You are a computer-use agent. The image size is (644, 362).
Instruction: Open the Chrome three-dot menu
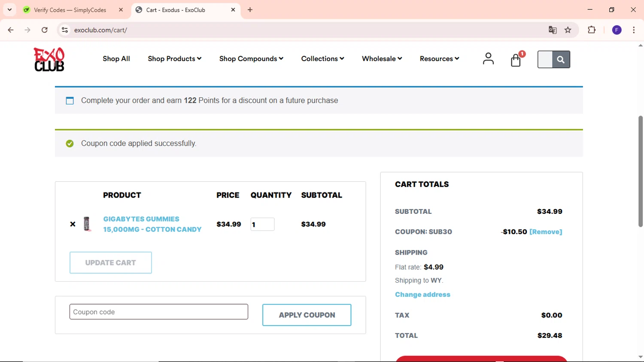click(634, 30)
